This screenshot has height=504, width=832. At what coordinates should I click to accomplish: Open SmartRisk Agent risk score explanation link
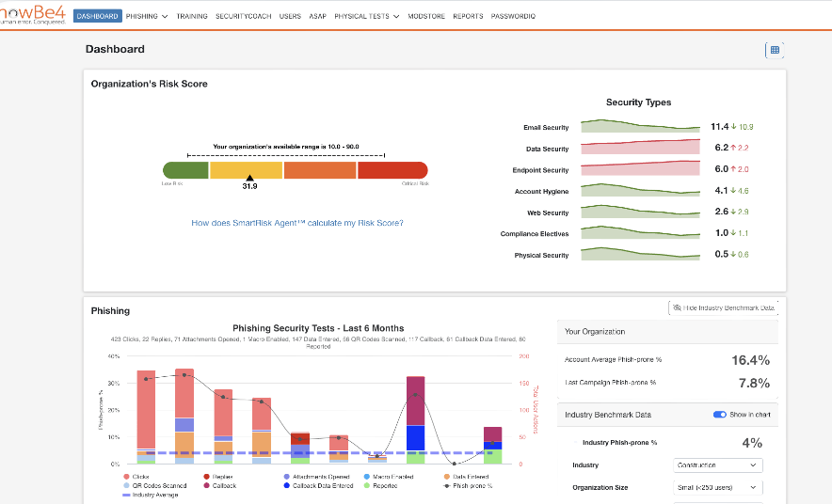297,223
